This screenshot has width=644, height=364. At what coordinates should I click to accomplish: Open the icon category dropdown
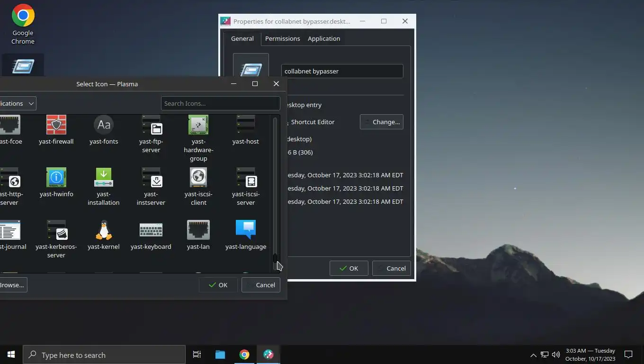click(x=18, y=103)
